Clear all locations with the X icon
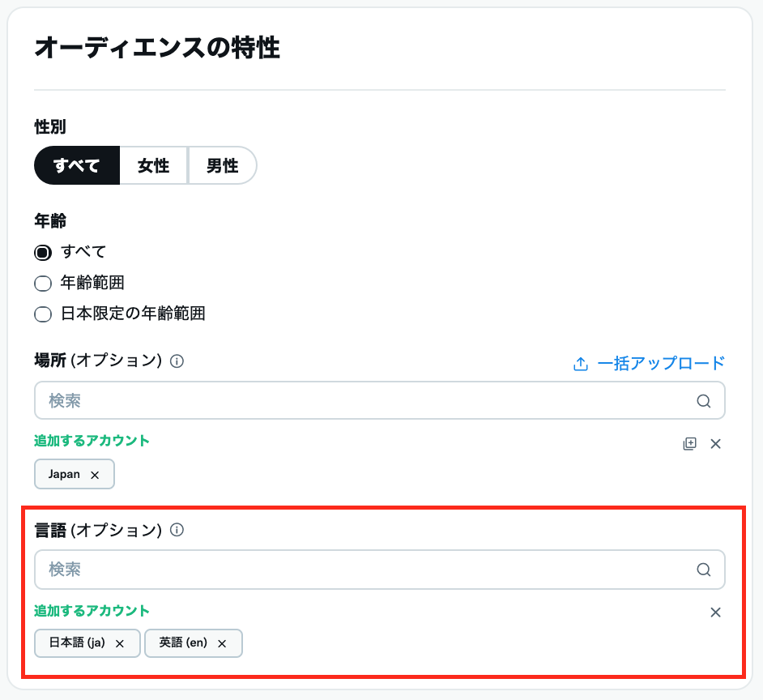The height and width of the screenshot is (700, 763). pos(715,443)
